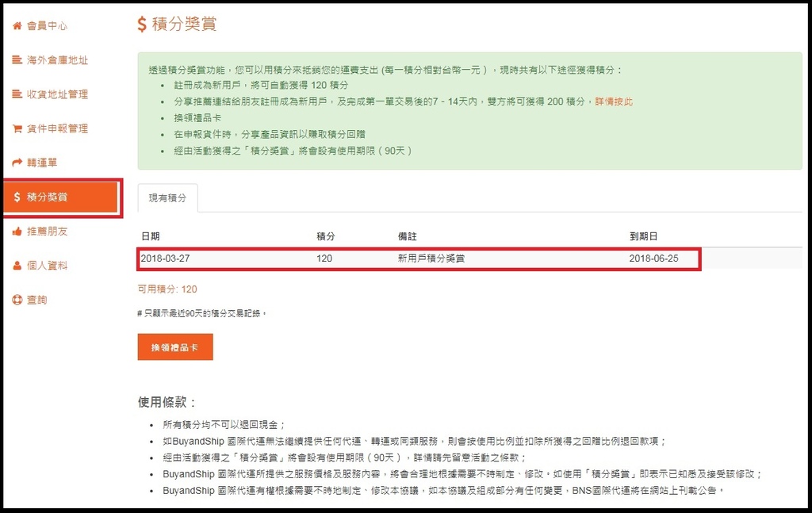This screenshot has width=812, height=513.
Task: Click the 積分 column header
Action: (325, 236)
